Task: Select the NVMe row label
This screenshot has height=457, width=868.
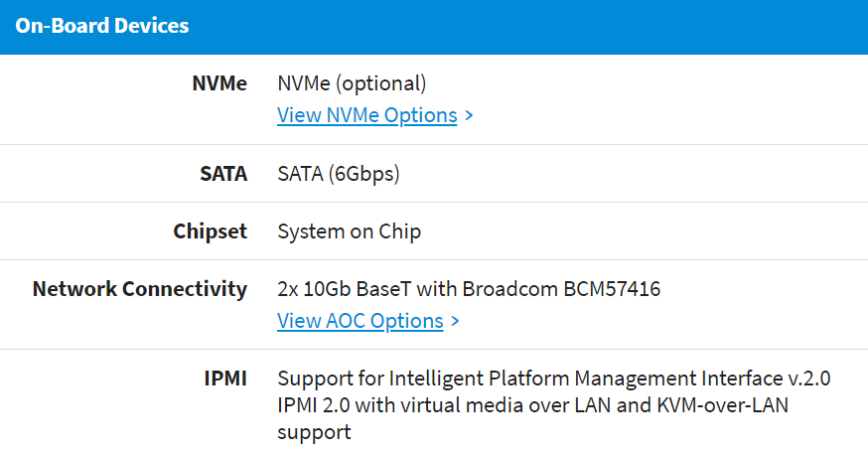Action: click(x=218, y=83)
